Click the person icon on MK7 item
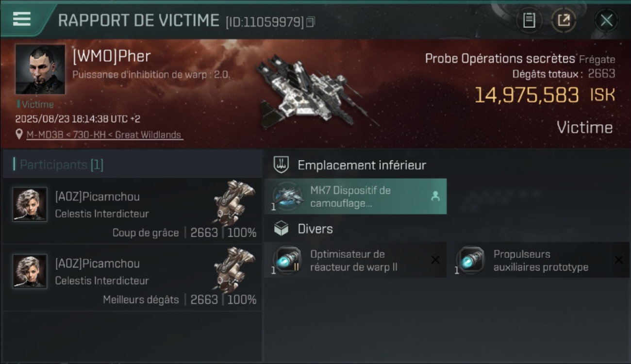Viewport: 631px width, 364px height. click(435, 196)
